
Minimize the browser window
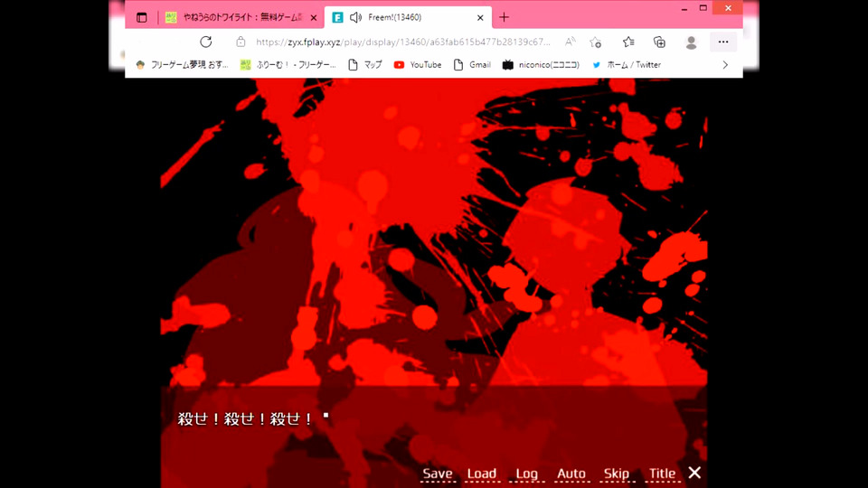point(684,8)
